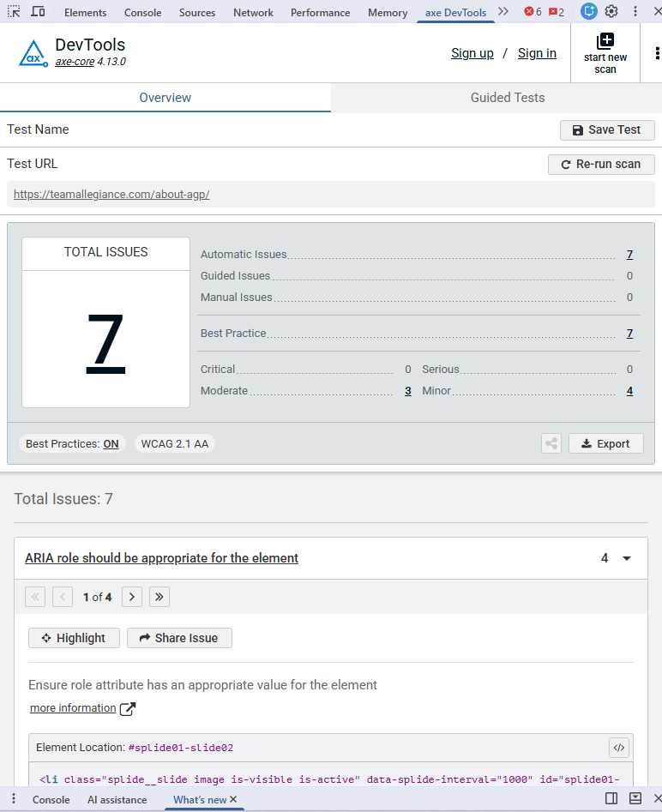Open the drawer three-dot menu
Screen dimensions: 662x812
pyautogui.click(x=14, y=798)
